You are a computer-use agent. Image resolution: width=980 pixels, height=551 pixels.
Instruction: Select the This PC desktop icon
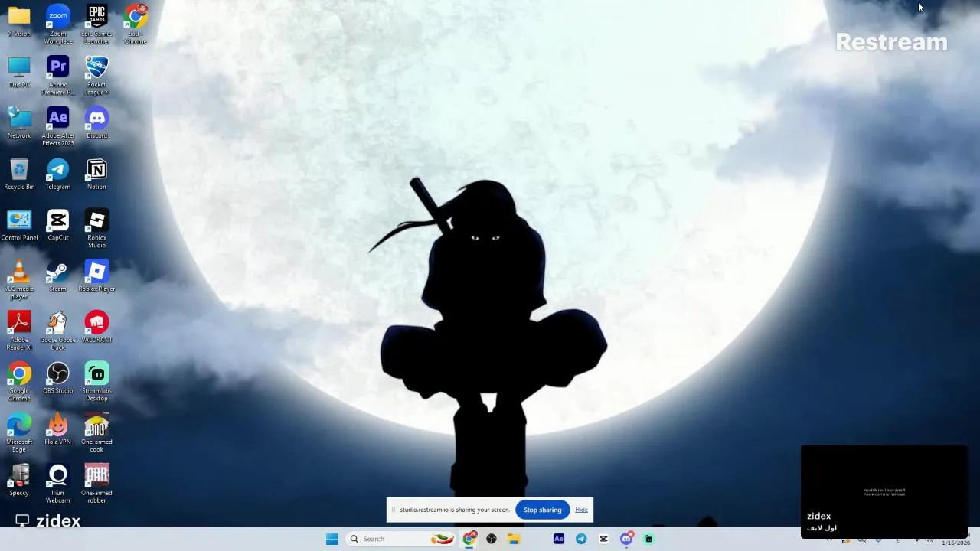click(19, 72)
